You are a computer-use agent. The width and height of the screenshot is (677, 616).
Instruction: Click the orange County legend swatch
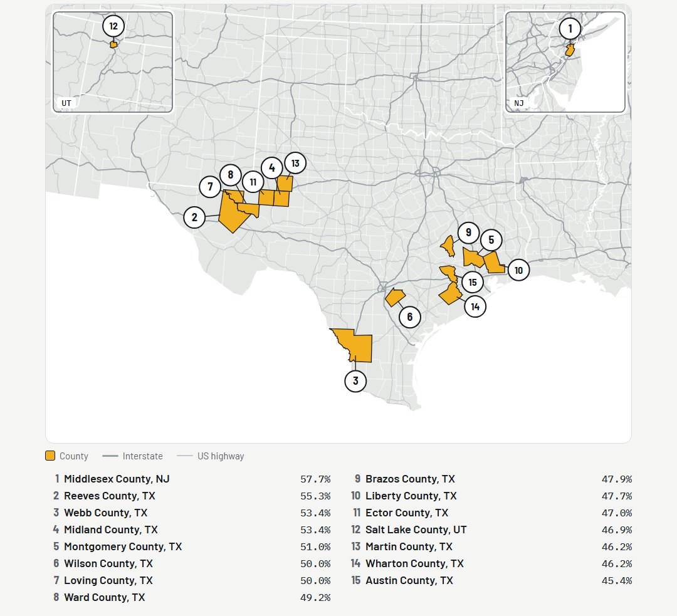[x=50, y=456]
